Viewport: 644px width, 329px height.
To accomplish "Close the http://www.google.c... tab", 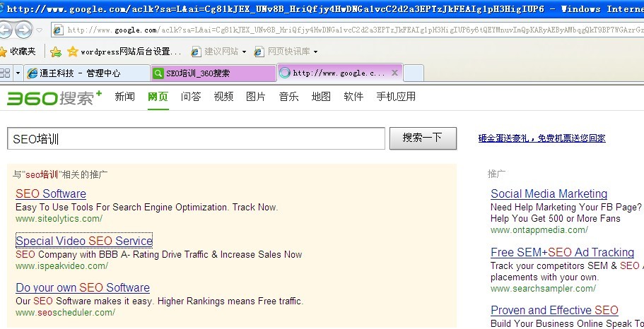I will coord(394,73).
